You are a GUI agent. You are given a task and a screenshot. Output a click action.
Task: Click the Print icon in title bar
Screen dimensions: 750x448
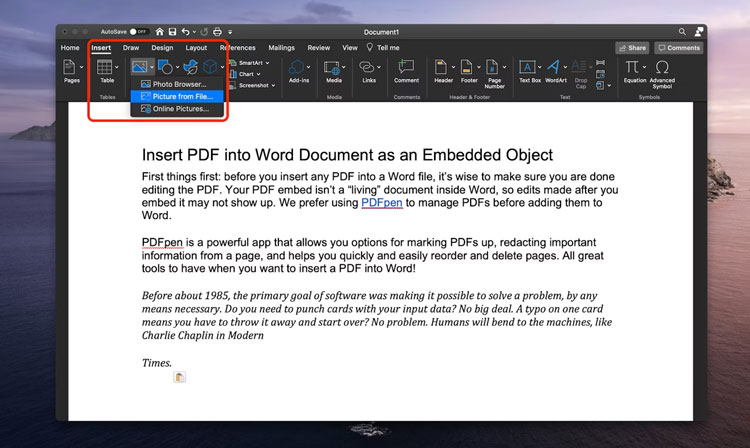coord(219,32)
